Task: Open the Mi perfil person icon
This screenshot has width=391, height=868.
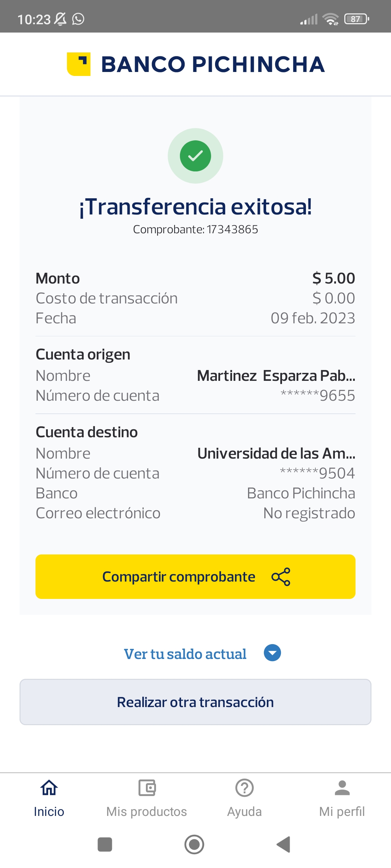Action: [342, 787]
